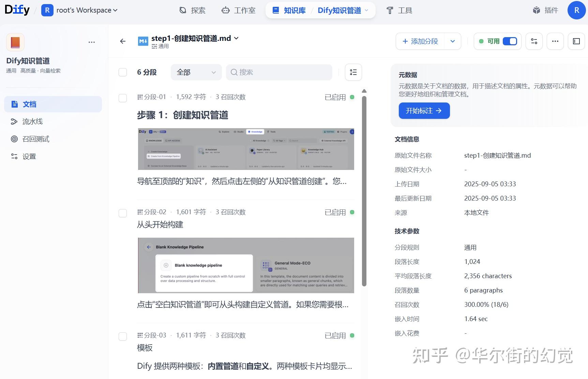The height and width of the screenshot is (379, 588).
Task: Open the 添加分段 dropdown arrow
Action: coord(453,41)
